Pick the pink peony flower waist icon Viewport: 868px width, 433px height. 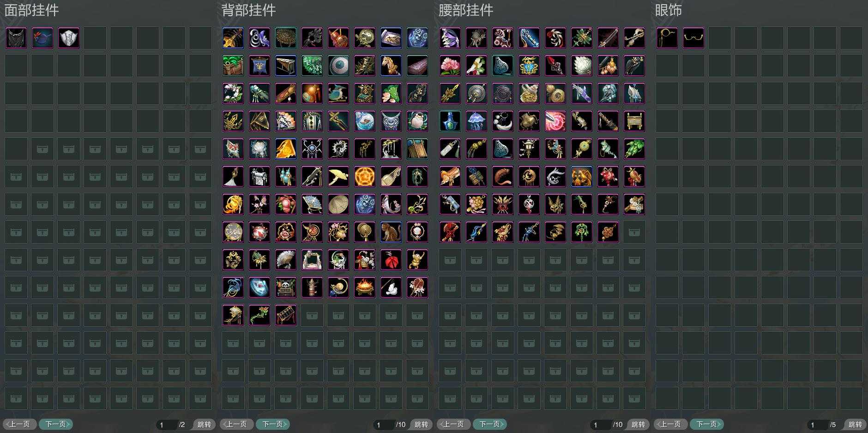click(450, 66)
